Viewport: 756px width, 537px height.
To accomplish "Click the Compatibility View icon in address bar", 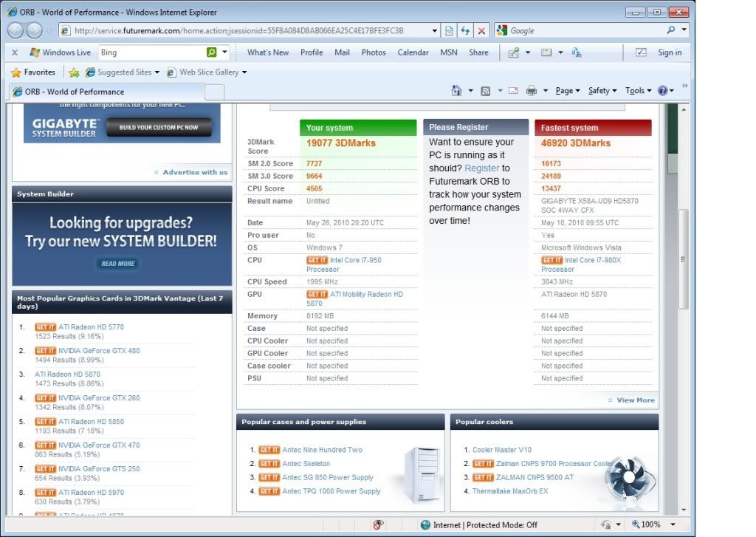I will point(449,30).
